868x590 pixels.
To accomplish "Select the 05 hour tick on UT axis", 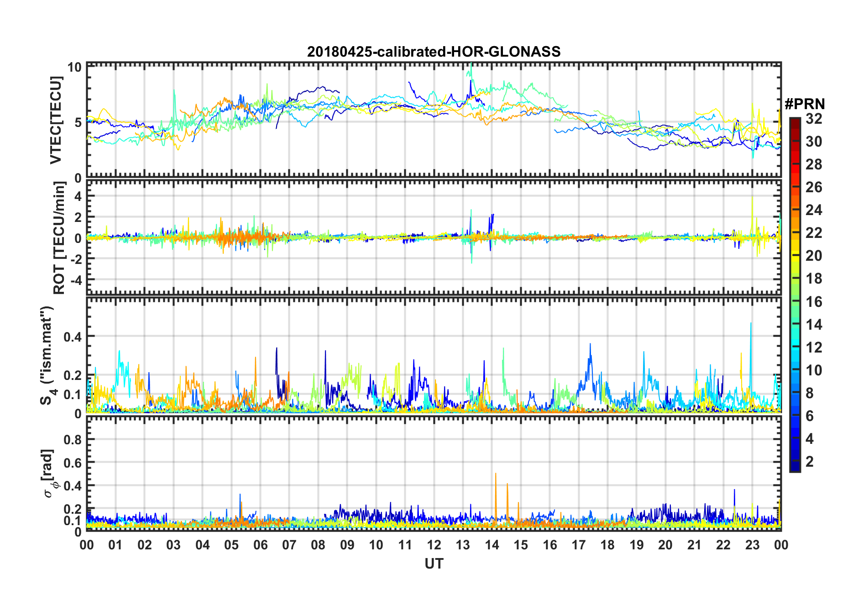I will (231, 545).
